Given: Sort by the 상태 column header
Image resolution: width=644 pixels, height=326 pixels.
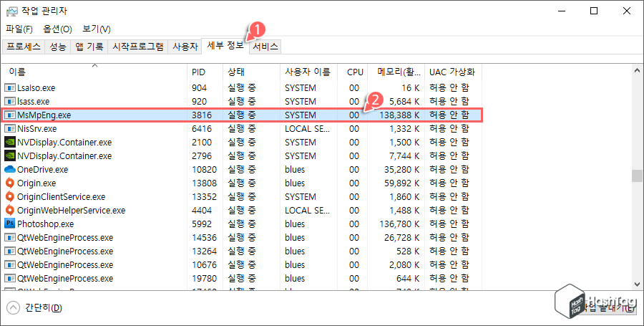Looking at the screenshot, I should pos(251,72).
